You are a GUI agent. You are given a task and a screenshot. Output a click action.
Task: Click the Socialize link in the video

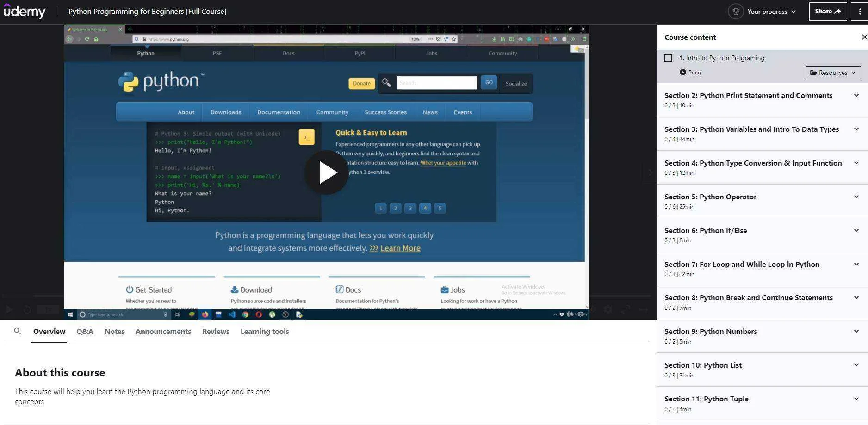coord(516,84)
